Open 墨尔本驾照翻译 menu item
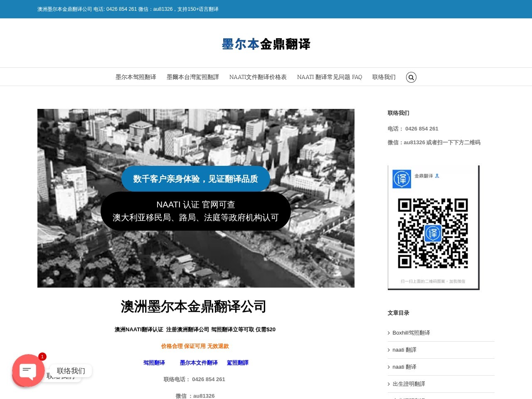 (136, 77)
